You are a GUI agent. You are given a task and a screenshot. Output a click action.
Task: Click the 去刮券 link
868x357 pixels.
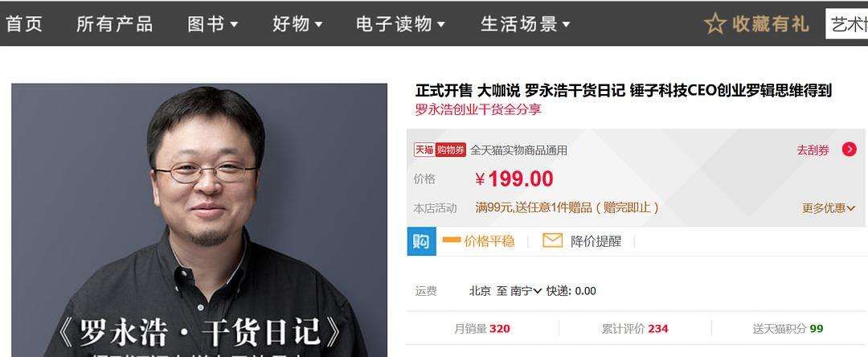click(x=813, y=150)
